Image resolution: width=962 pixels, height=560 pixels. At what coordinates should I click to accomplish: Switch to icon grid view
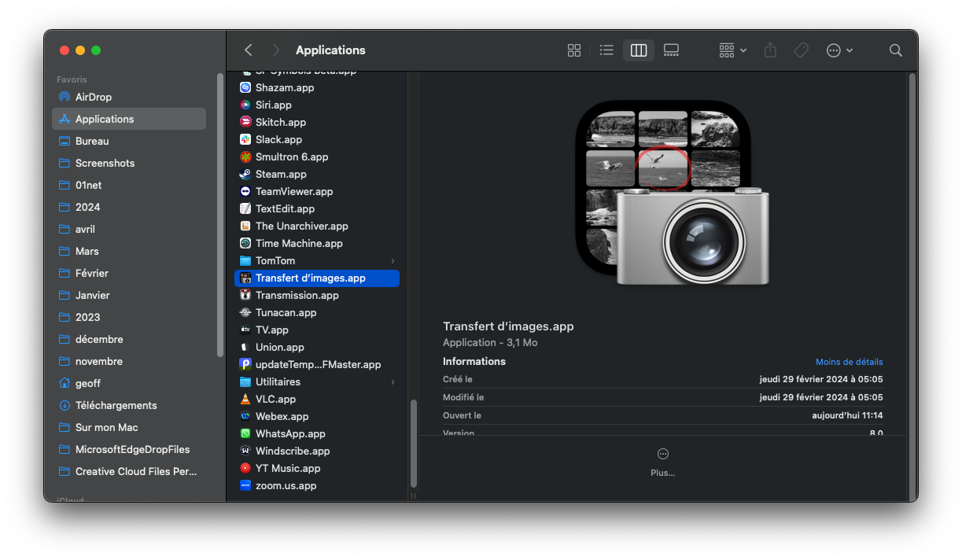pos(574,50)
